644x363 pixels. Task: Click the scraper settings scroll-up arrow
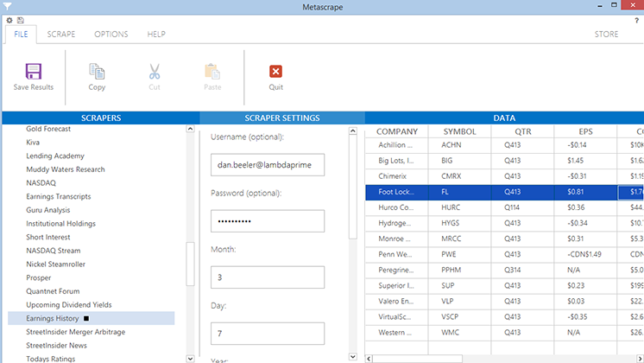(x=352, y=131)
